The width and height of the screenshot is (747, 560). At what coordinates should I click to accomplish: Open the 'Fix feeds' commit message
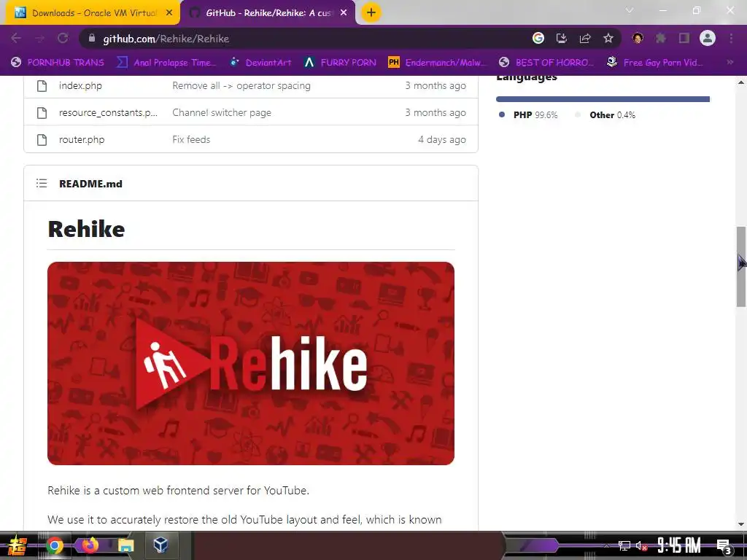click(191, 139)
